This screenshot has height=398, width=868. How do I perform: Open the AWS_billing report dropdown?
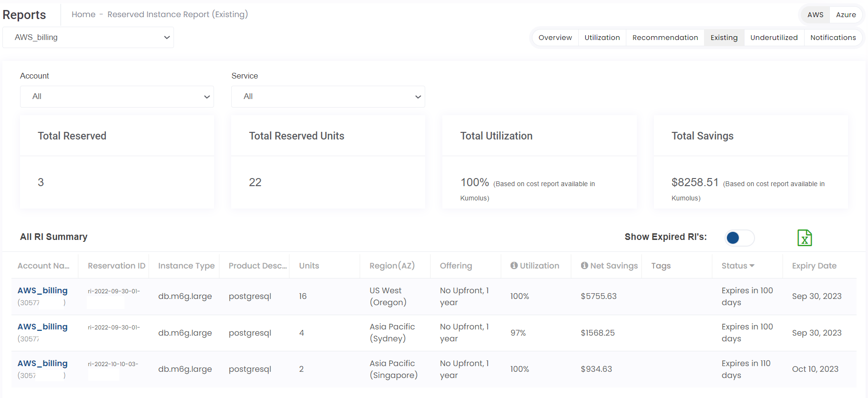coord(88,37)
